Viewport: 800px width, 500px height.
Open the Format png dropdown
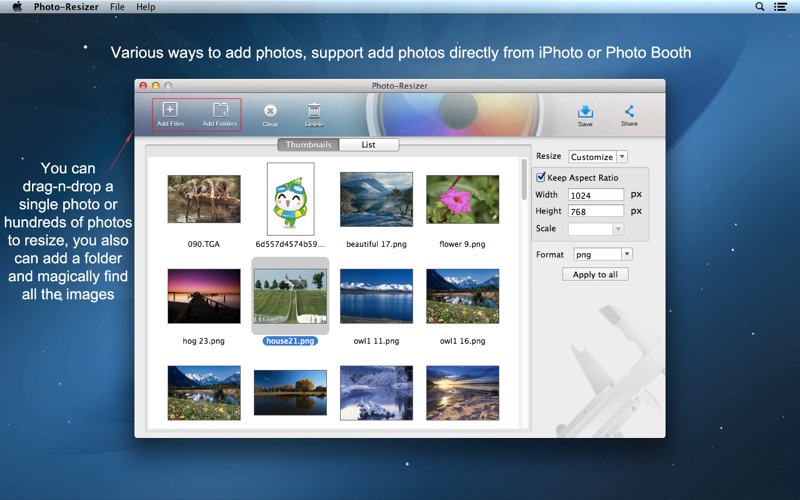(x=602, y=255)
